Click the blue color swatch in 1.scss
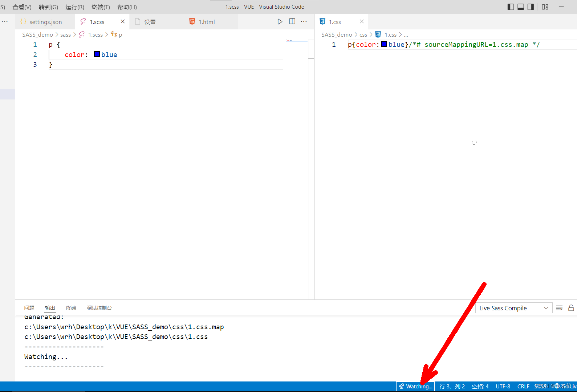Screen dimensions: 577x392 (x=97, y=54)
